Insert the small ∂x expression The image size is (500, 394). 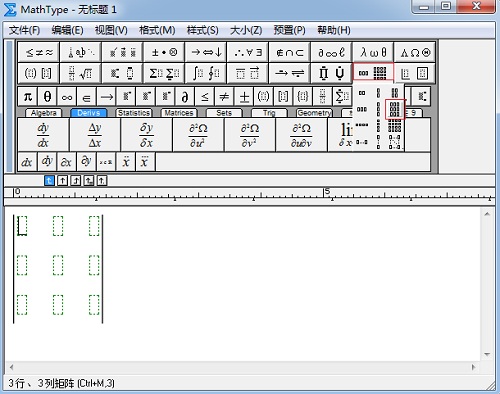click(x=67, y=162)
